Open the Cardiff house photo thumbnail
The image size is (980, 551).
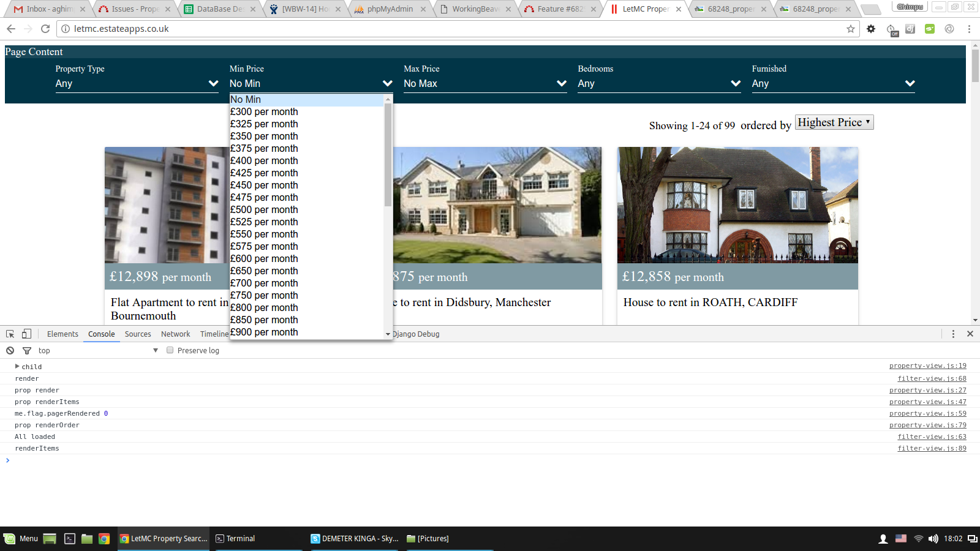coord(737,205)
